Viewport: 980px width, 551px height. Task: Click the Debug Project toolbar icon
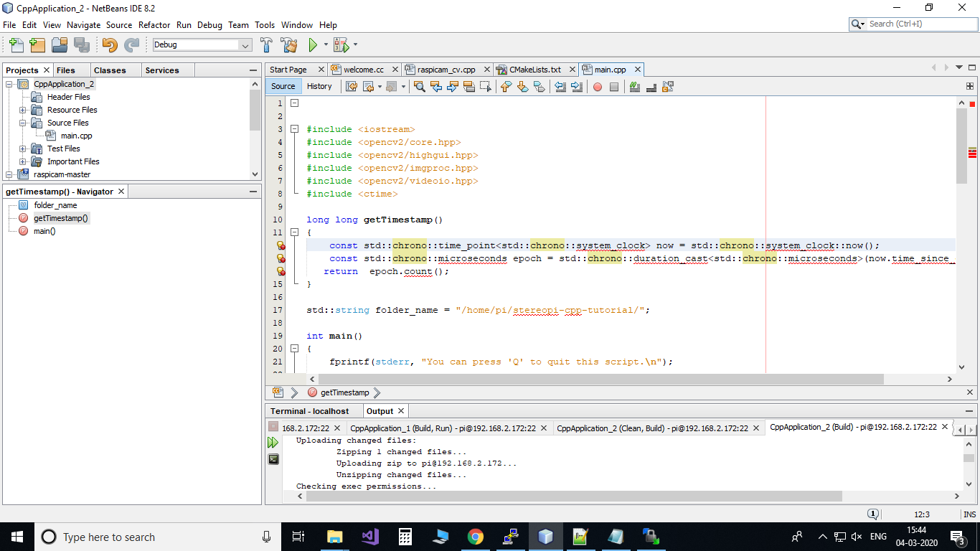coord(341,44)
